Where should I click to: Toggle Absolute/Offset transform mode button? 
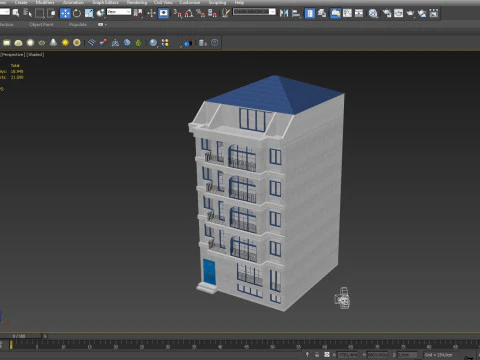click(x=327, y=355)
